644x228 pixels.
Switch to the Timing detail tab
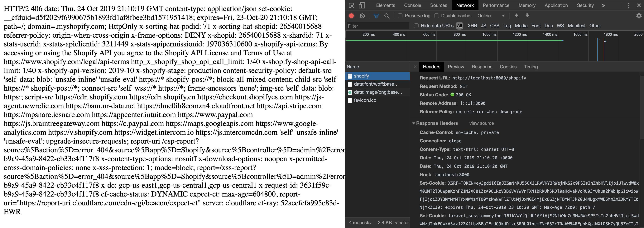(x=531, y=67)
